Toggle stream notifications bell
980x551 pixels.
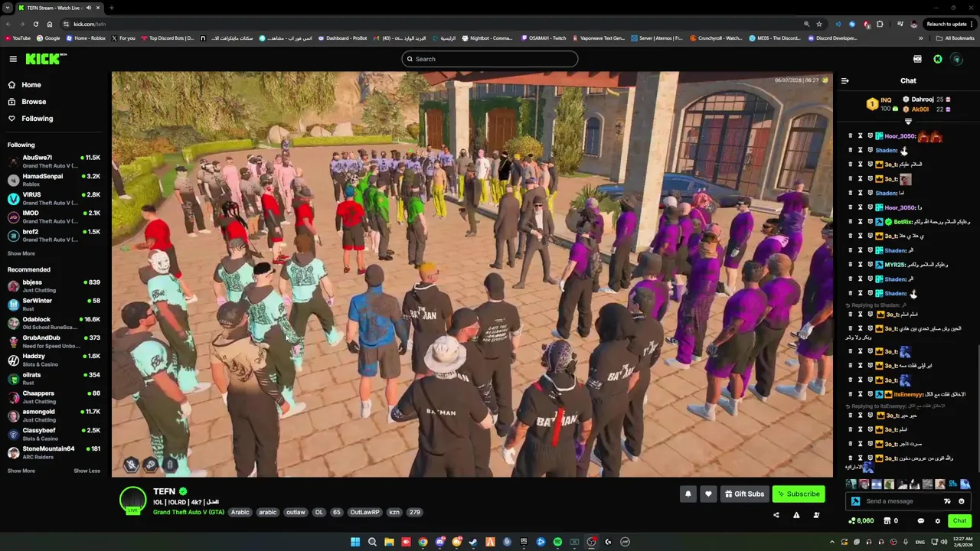(688, 494)
